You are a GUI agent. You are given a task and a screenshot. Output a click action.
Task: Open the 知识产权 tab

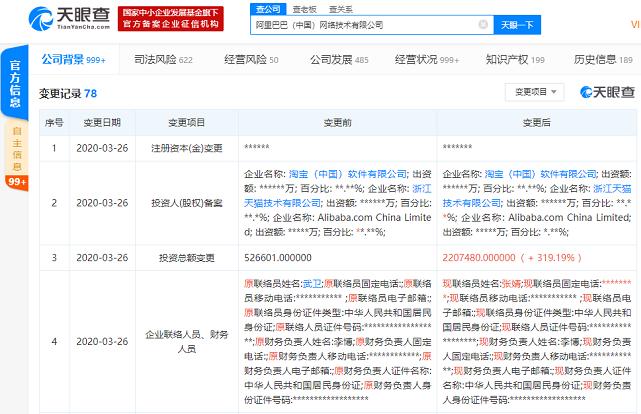pos(515,60)
